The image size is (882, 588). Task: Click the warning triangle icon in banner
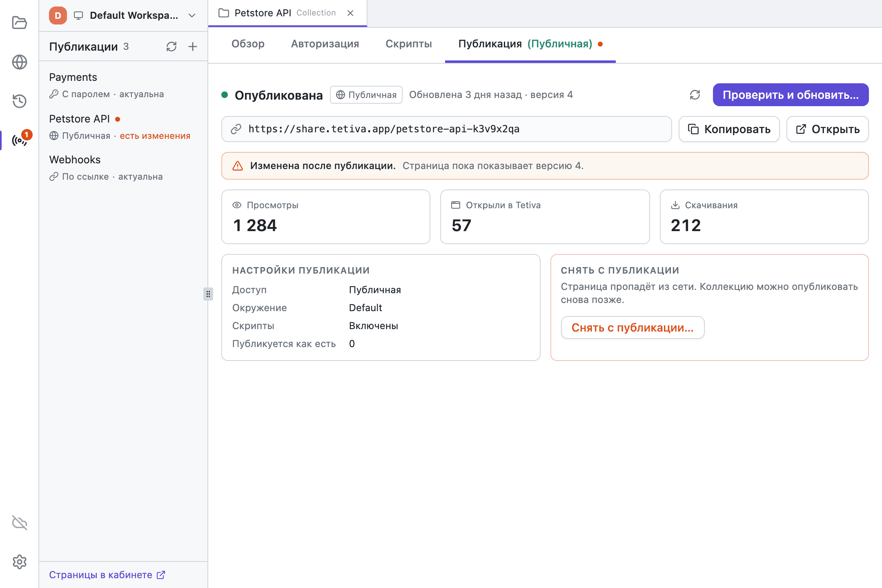click(238, 166)
